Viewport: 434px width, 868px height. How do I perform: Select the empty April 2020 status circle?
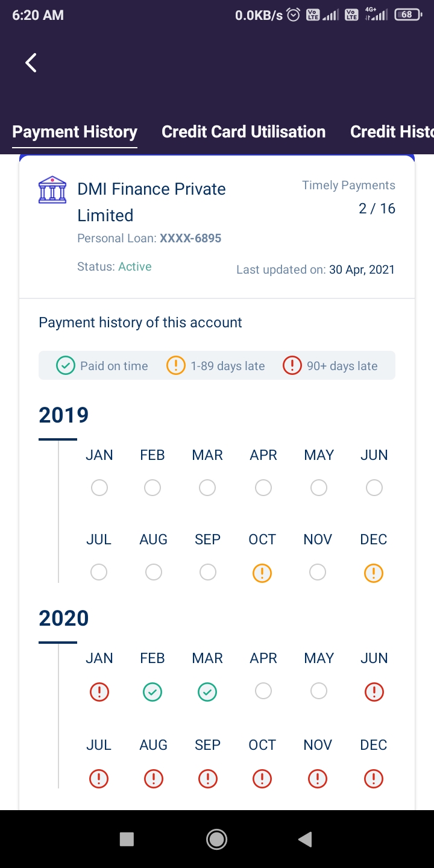263,691
